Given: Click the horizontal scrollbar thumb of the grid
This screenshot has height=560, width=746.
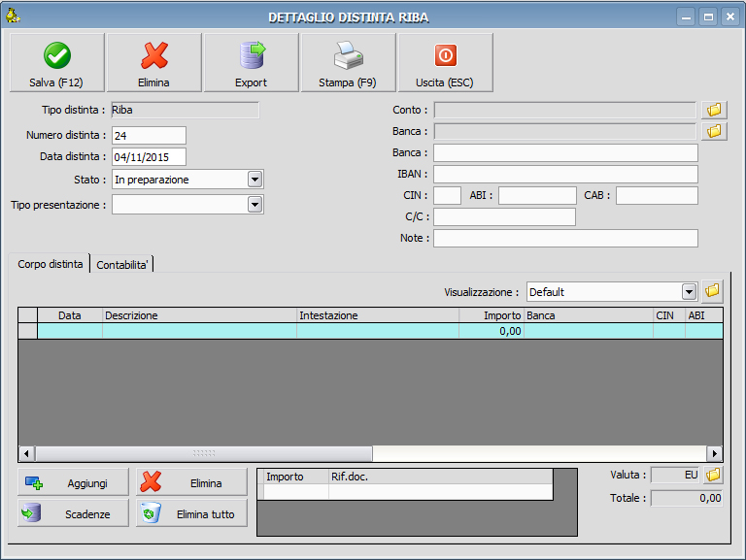Looking at the screenshot, I should tap(204, 453).
